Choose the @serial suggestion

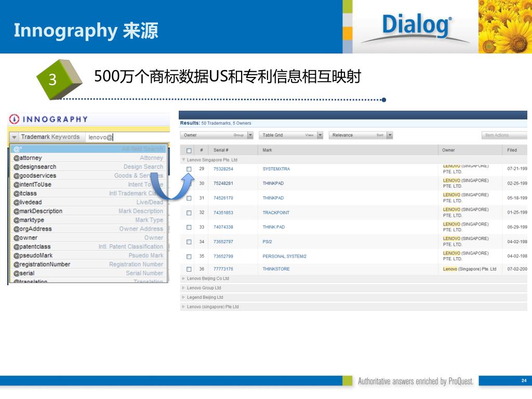point(88,273)
